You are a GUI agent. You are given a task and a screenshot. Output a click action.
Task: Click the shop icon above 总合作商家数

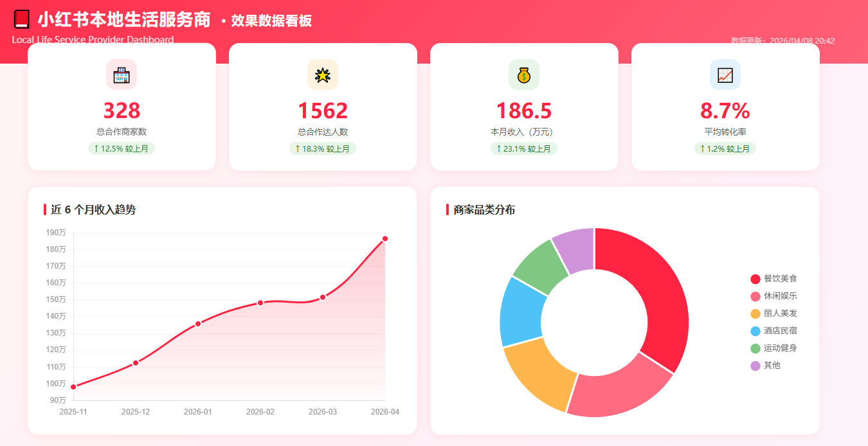click(121, 75)
